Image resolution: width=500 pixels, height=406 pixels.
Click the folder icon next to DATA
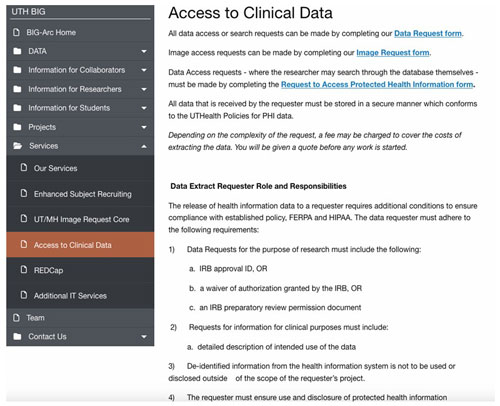[17, 51]
